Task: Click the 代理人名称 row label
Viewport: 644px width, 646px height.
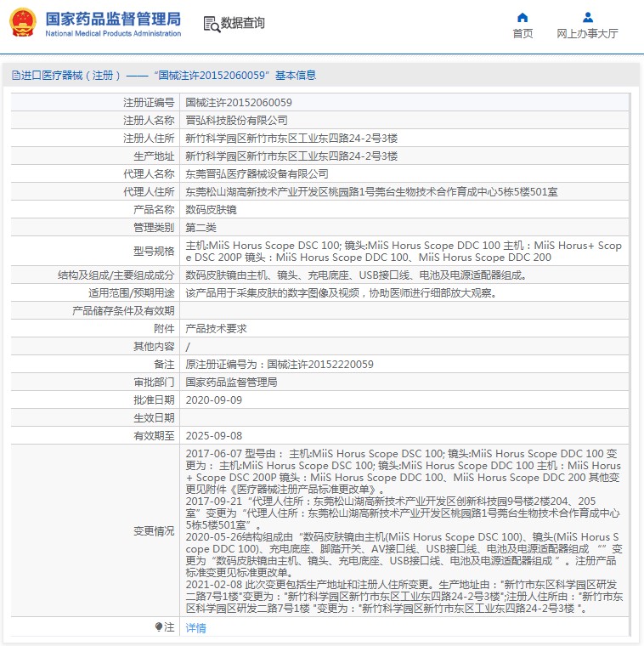Action: point(149,174)
